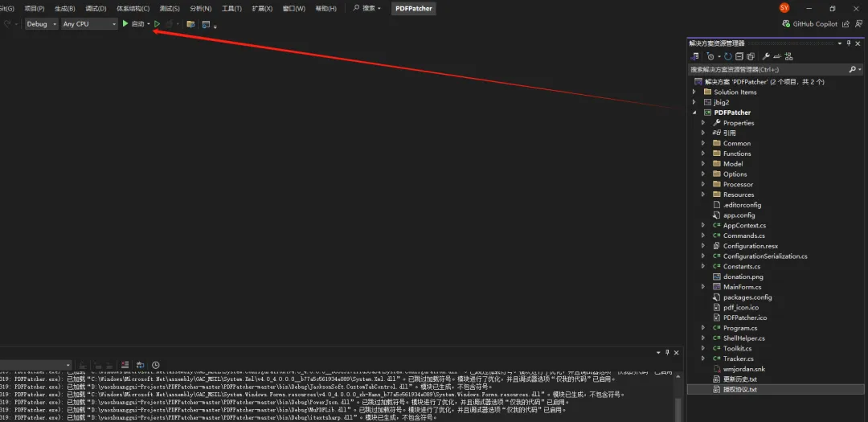
Task: Switch views icon in Solution Explorer toolbar
Action: pyautogui.click(x=694, y=56)
